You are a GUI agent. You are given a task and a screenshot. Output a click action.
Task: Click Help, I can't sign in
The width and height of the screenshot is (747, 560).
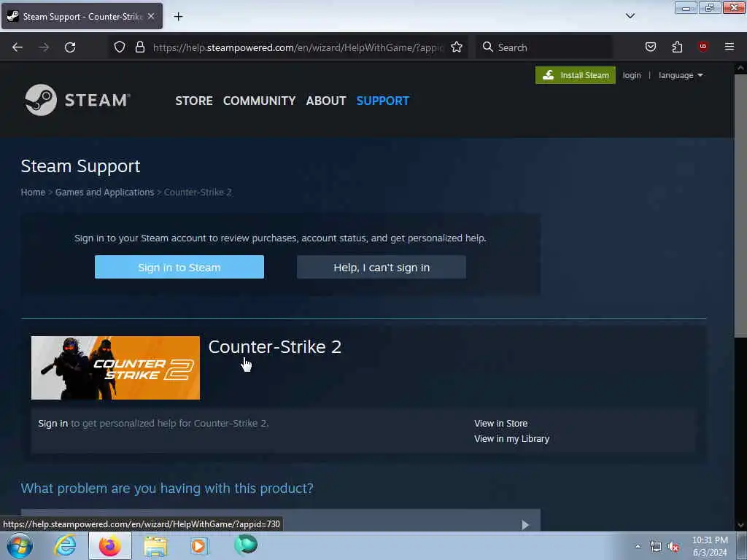(x=381, y=267)
